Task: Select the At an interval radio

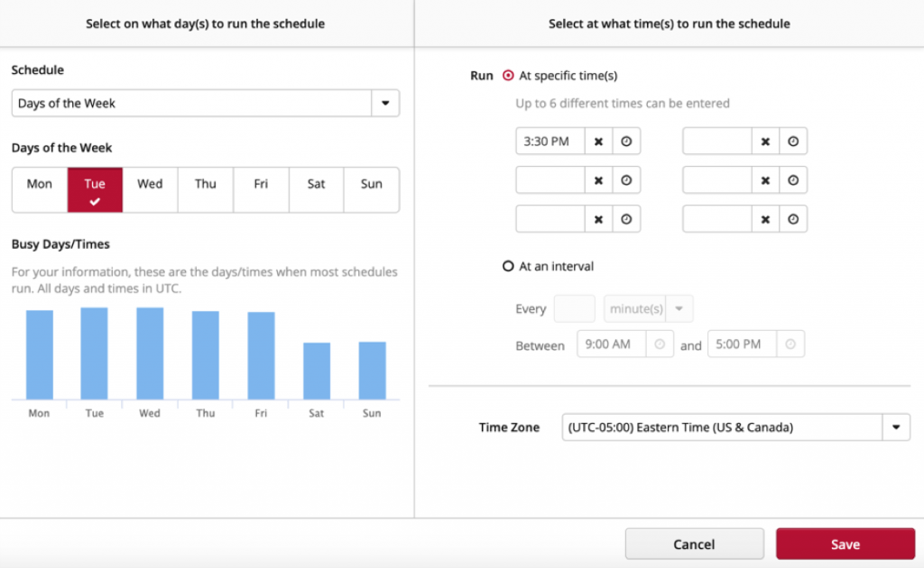Action: [x=508, y=266]
